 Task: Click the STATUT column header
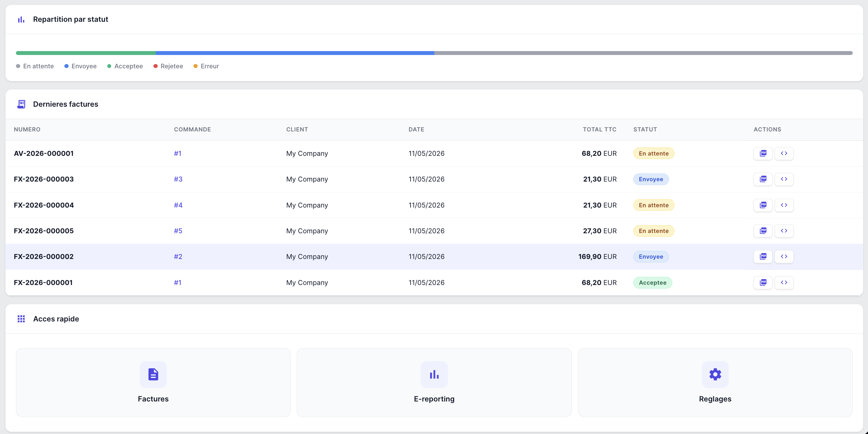click(645, 129)
